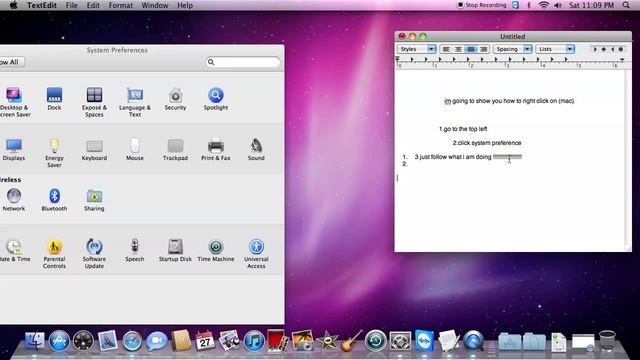Screen dimensions: 640x360
Task: Open Time Machine preferences pane
Action: tap(216, 250)
